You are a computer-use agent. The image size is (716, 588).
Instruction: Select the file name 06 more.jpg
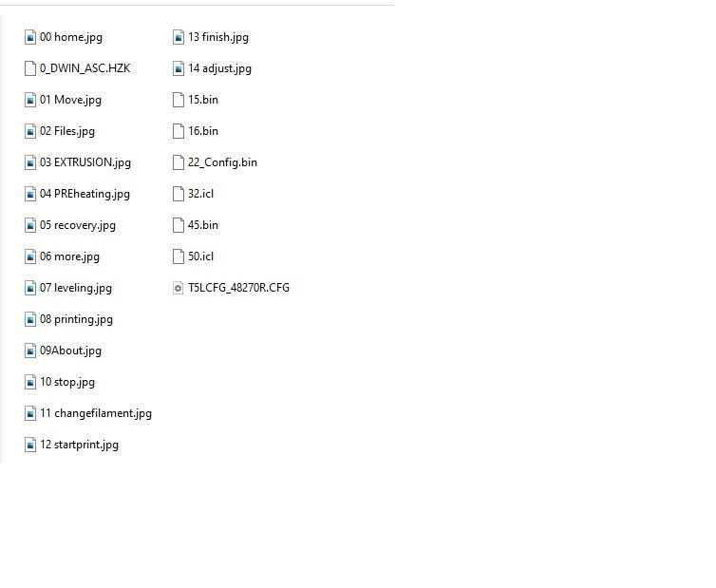click(69, 256)
